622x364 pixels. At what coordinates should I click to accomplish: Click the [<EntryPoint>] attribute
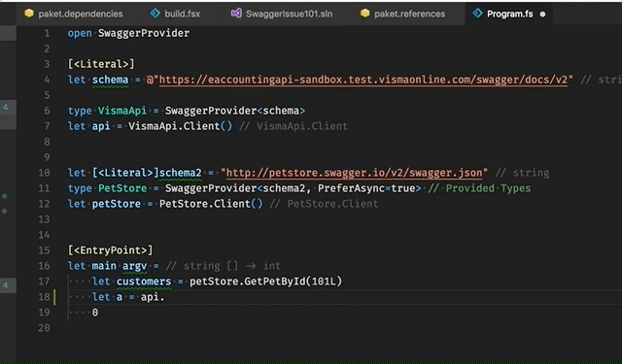point(110,250)
